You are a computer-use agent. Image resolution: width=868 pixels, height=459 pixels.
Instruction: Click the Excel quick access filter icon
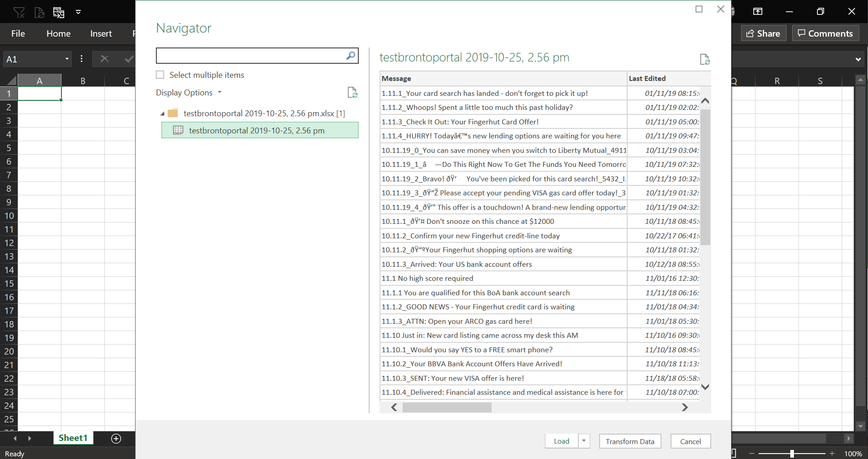point(19,12)
